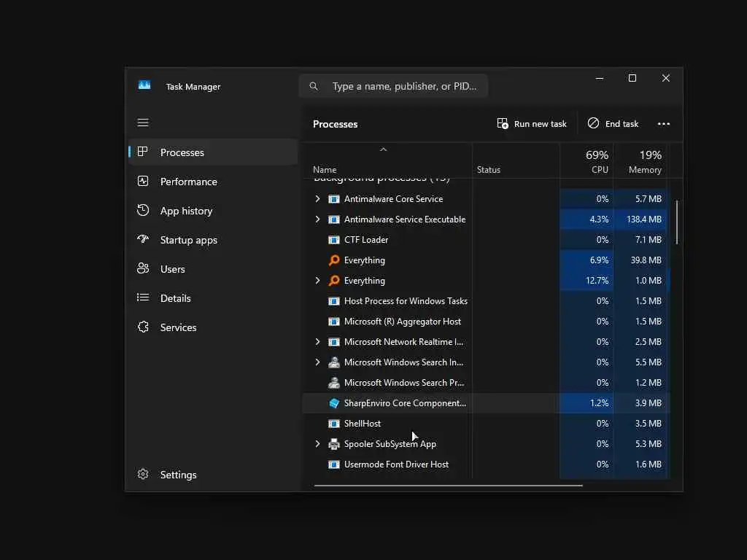Select the Antimalware Service Executable name
Viewport: 747px width, 560px height.
point(405,219)
